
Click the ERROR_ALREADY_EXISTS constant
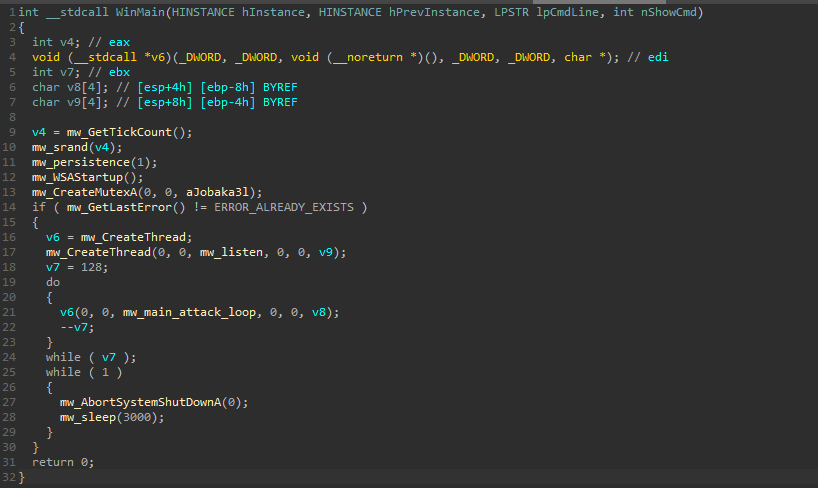(284, 207)
